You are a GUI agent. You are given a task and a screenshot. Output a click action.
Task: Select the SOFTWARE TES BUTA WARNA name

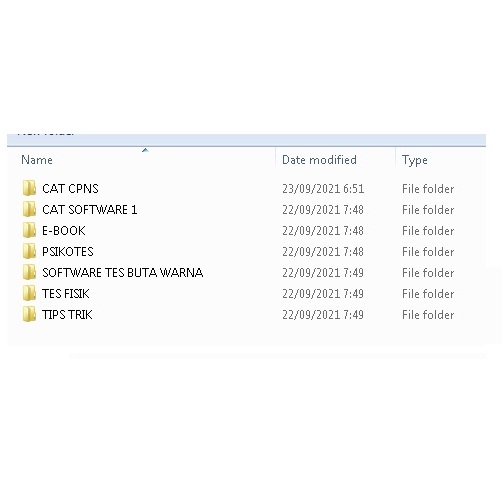coord(122,273)
